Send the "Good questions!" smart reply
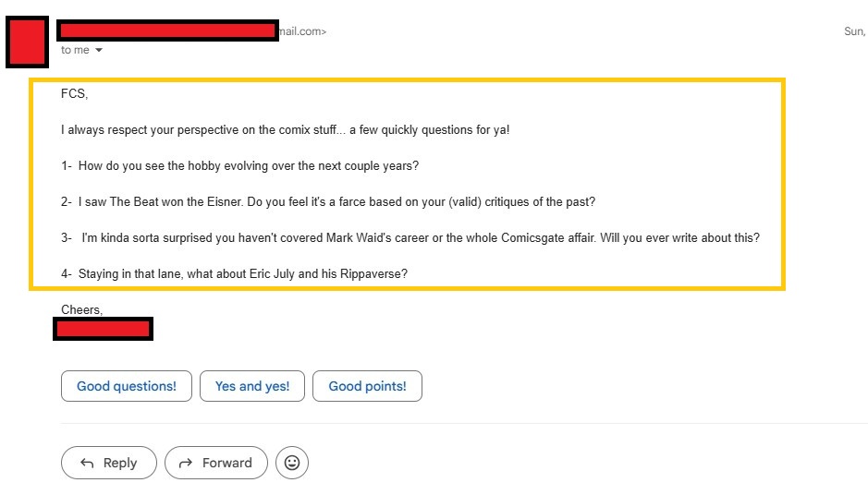This screenshot has height=495, width=868. point(126,386)
